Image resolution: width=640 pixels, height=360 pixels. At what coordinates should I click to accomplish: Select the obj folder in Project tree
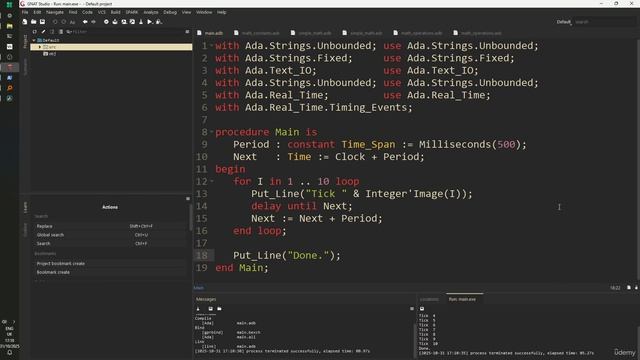(50, 54)
